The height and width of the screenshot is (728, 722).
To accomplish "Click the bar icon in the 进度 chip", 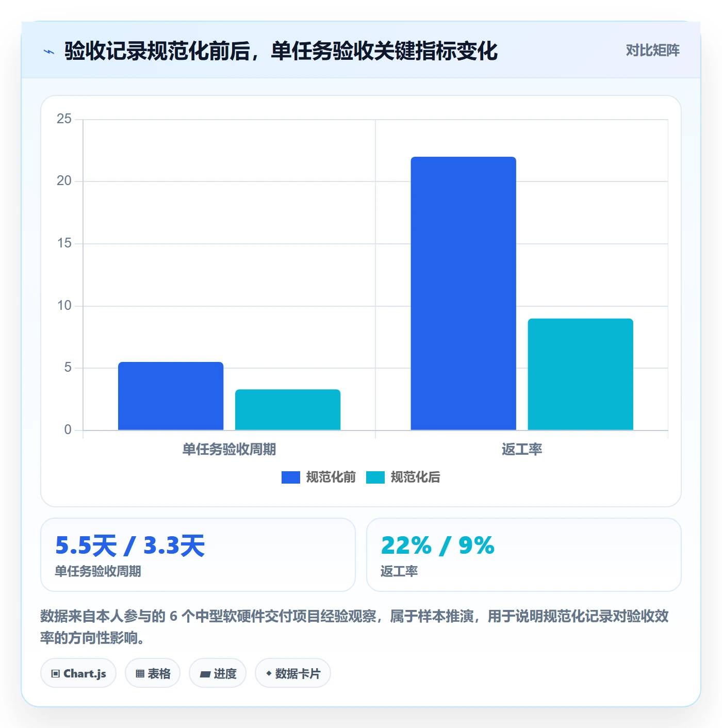I will click(x=205, y=674).
